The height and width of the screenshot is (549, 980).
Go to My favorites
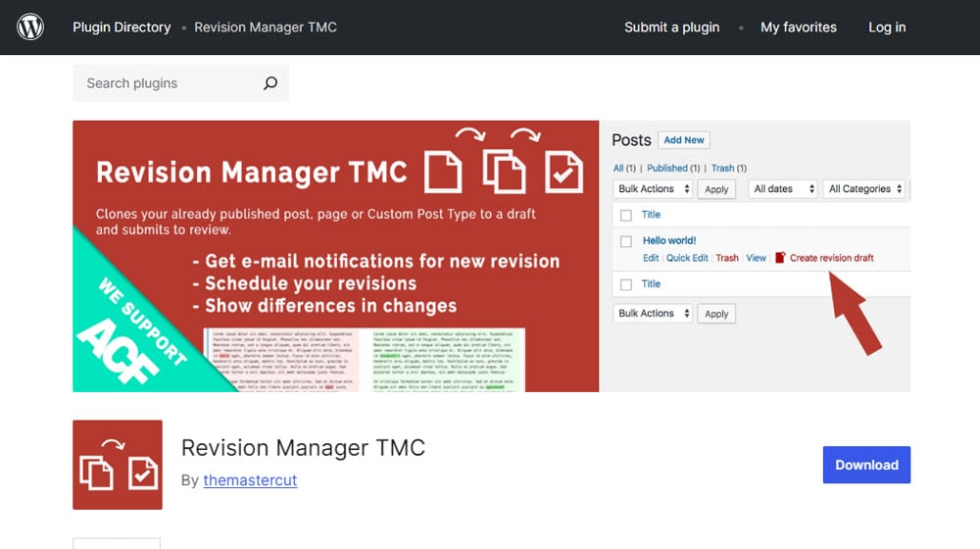pos(798,27)
